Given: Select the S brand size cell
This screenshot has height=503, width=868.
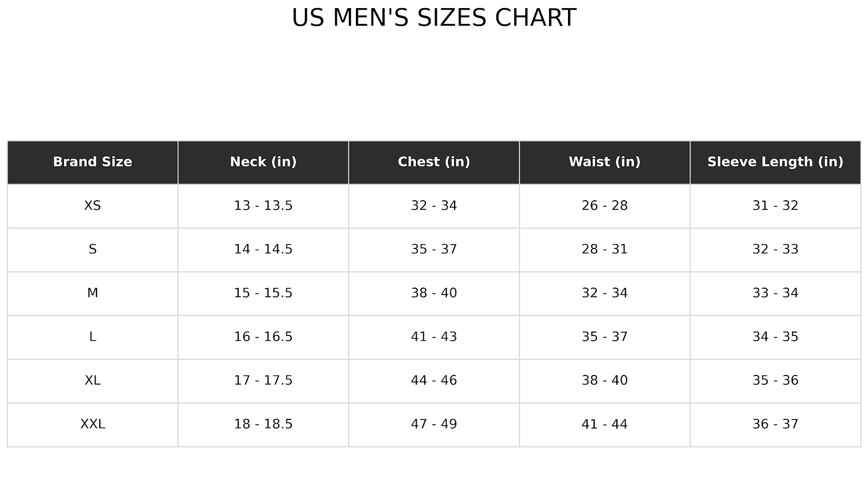Looking at the screenshot, I should 92,250.
